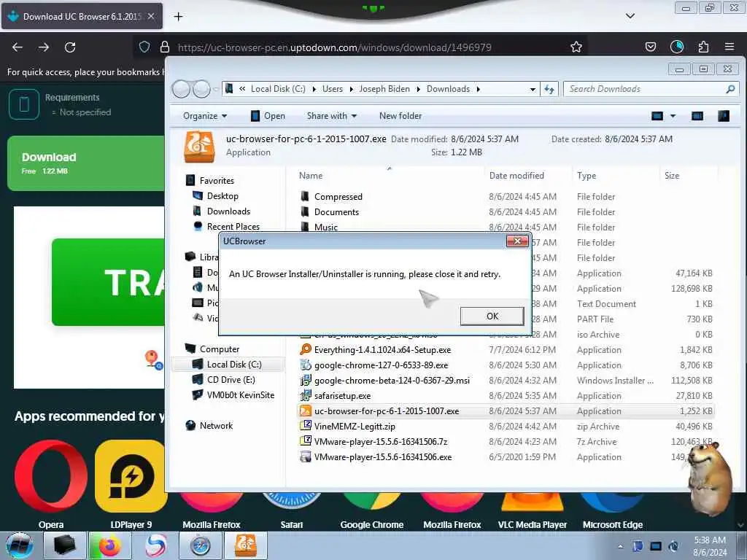Close the UCBrowser error dialog
The image size is (747, 560).
point(517,241)
